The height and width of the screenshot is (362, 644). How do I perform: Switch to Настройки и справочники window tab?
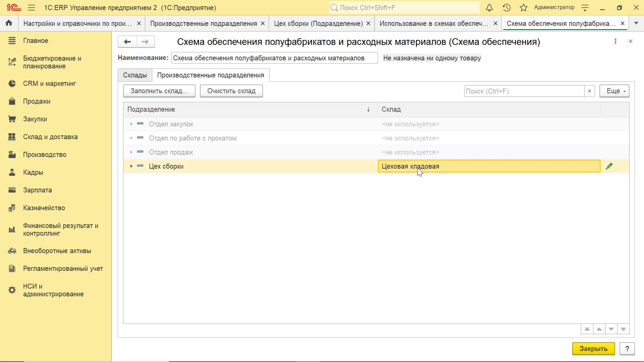(x=77, y=23)
